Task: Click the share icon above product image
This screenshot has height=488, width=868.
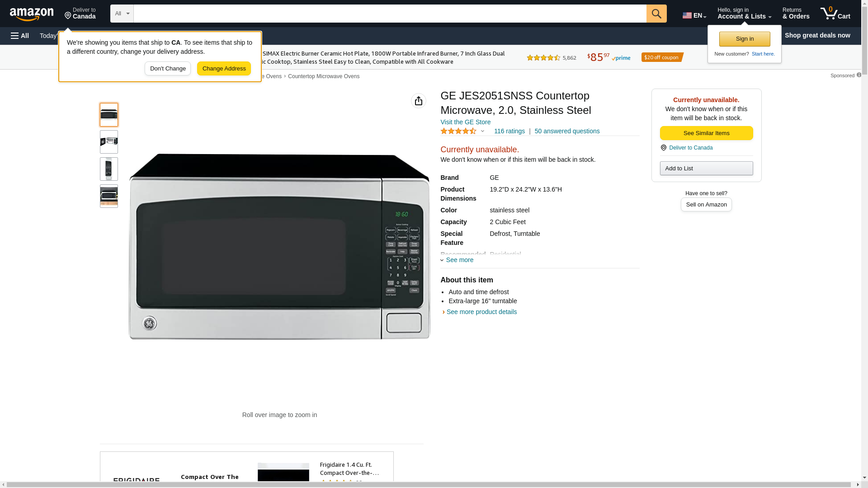Action: 418,101
